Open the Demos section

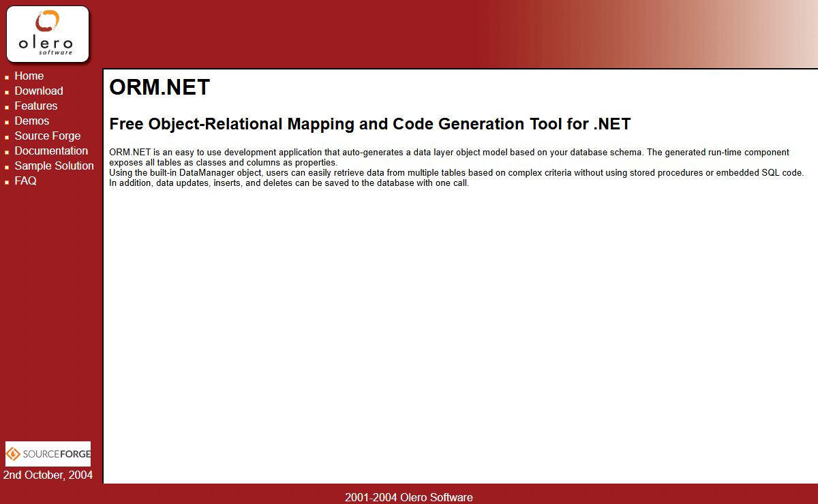[32, 121]
